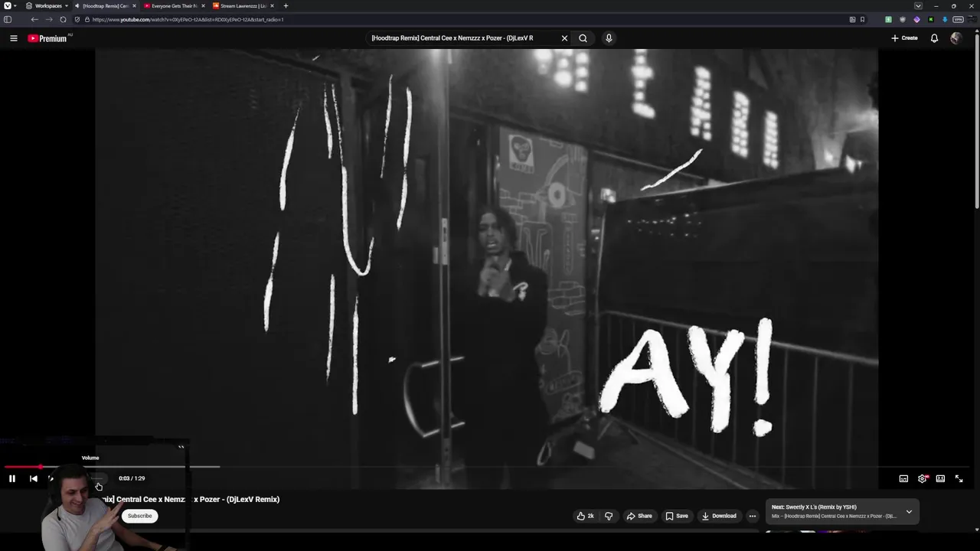Toggle the browser side panel
This screenshot has height=551, width=980.
coord(8,19)
